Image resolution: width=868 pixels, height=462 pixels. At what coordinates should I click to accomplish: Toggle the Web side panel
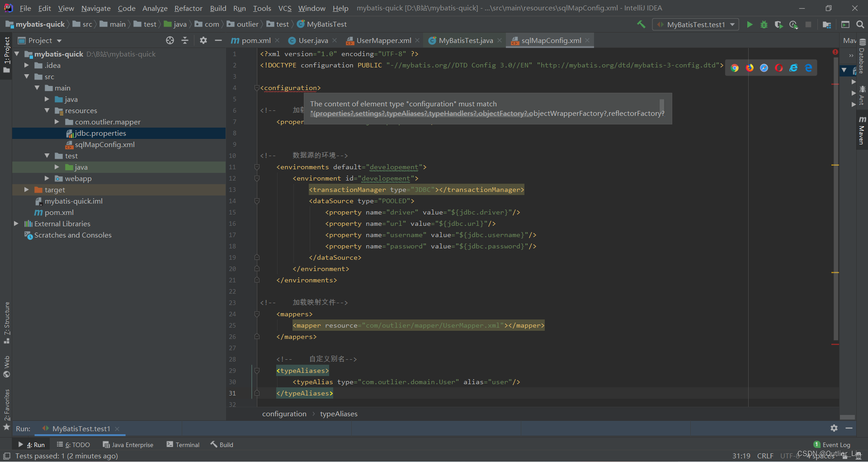(x=6, y=367)
